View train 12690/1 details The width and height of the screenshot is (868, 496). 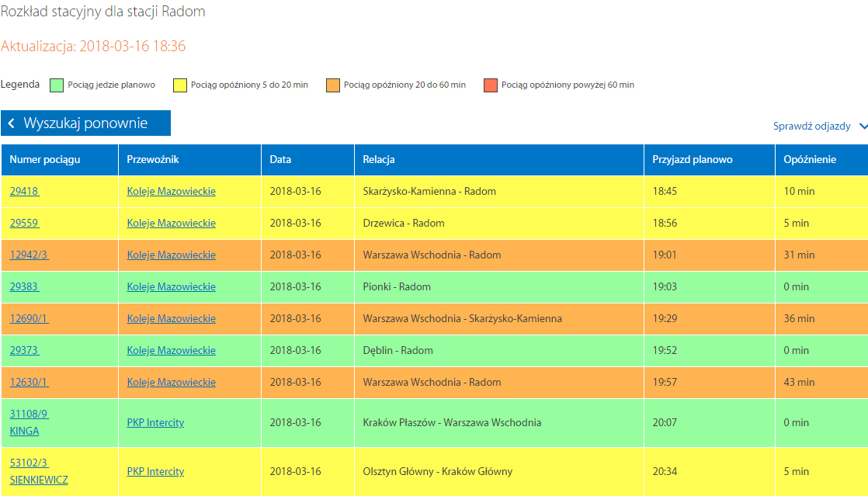pyautogui.click(x=29, y=318)
